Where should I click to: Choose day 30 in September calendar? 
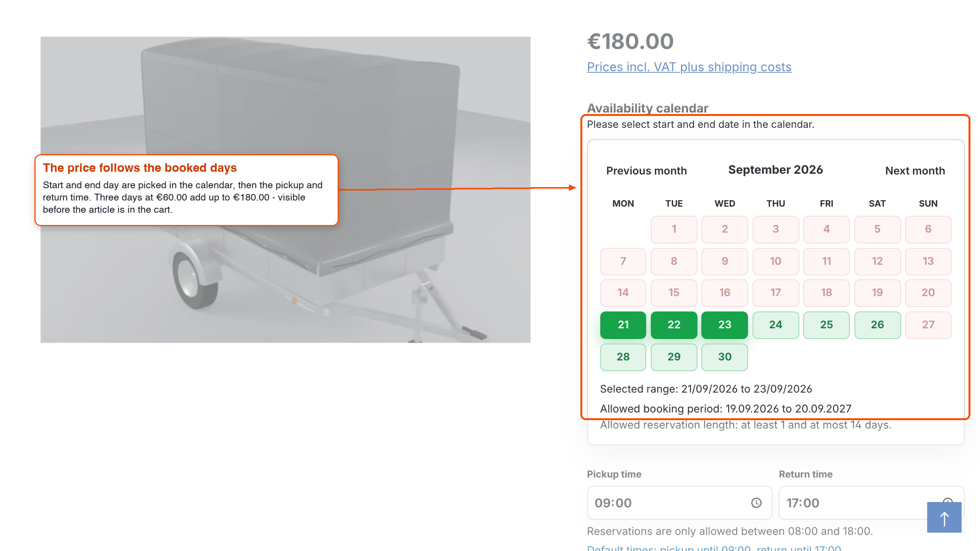pyautogui.click(x=725, y=357)
